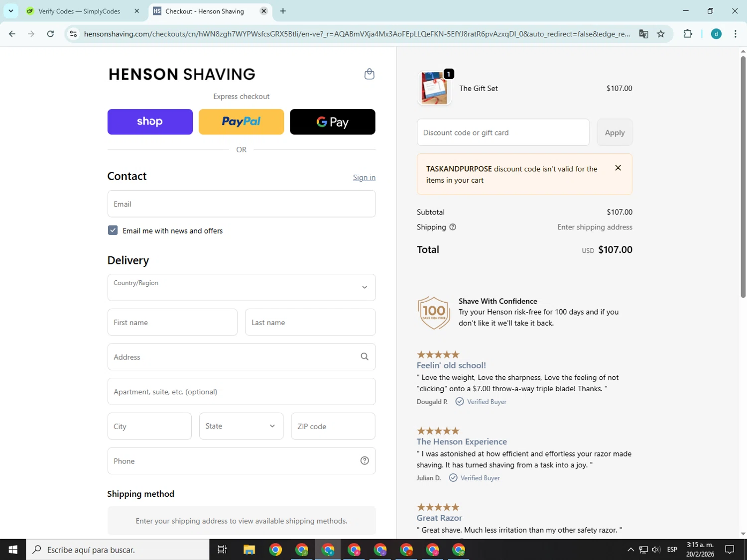The width and height of the screenshot is (747, 560).
Task: Click the 100 days risk free badge
Action: 434,313
